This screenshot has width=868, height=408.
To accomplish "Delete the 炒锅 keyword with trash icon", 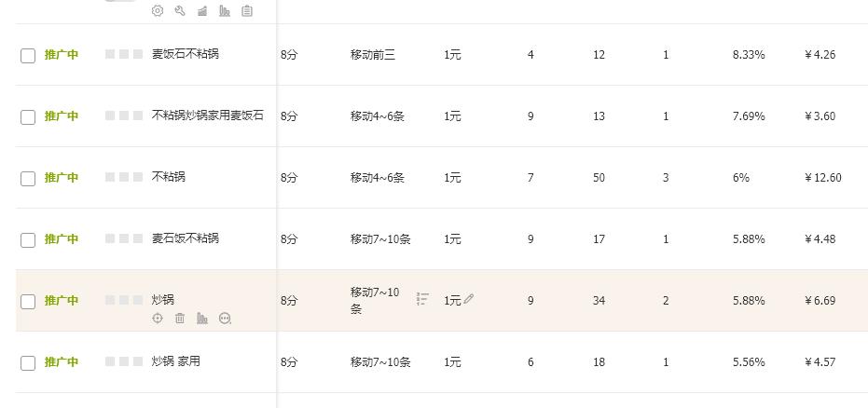I will pos(180,319).
